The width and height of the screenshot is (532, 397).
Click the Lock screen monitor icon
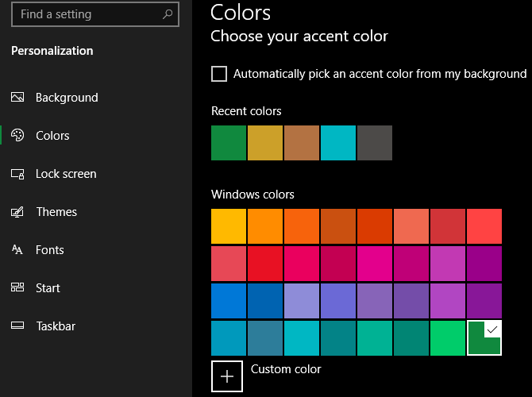17,174
